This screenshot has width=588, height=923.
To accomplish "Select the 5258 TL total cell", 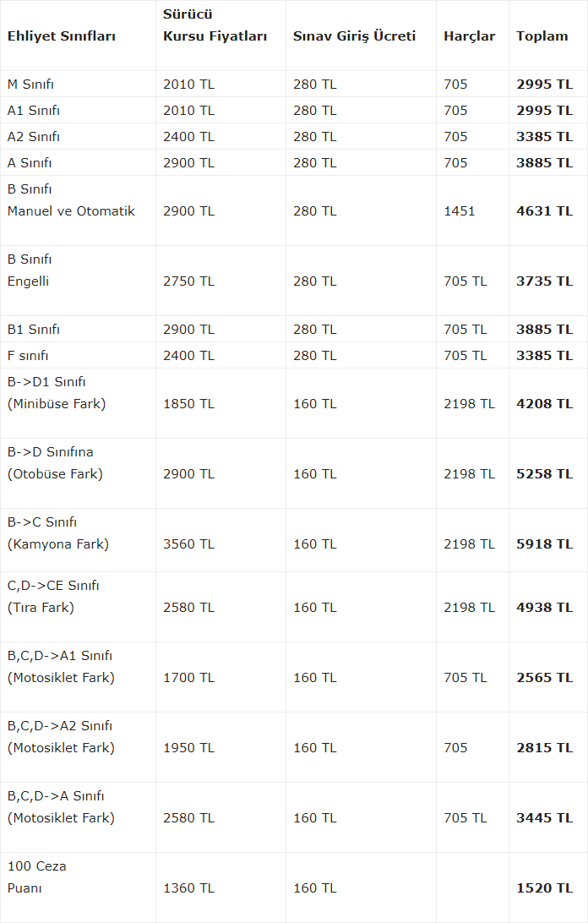I will point(544,474).
